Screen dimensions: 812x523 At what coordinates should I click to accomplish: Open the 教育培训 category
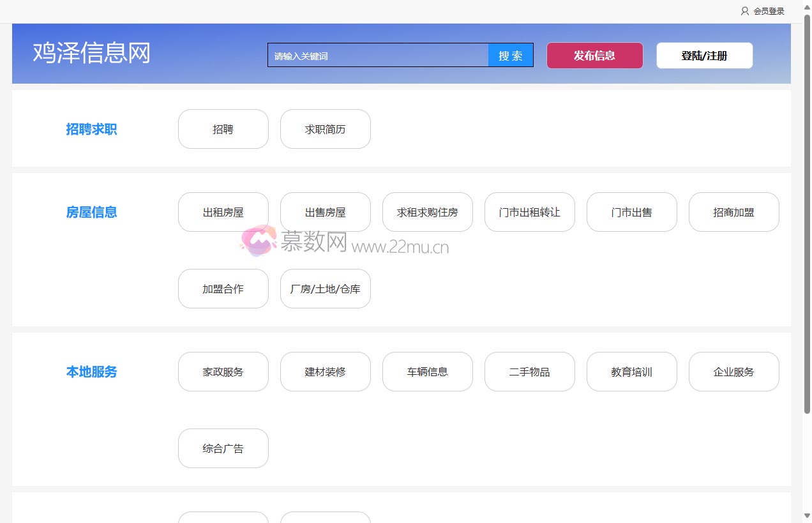click(x=631, y=372)
